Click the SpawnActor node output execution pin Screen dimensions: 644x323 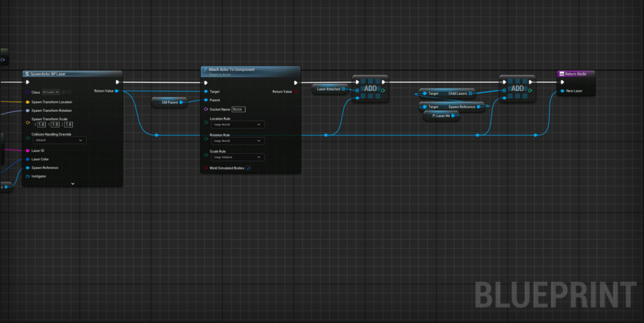(x=118, y=82)
